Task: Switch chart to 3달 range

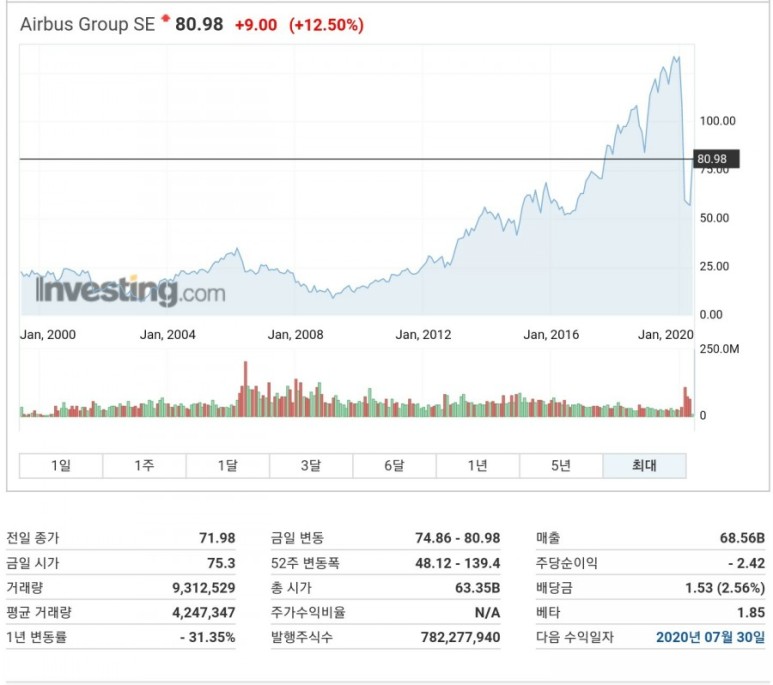Action: coord(311,465)
